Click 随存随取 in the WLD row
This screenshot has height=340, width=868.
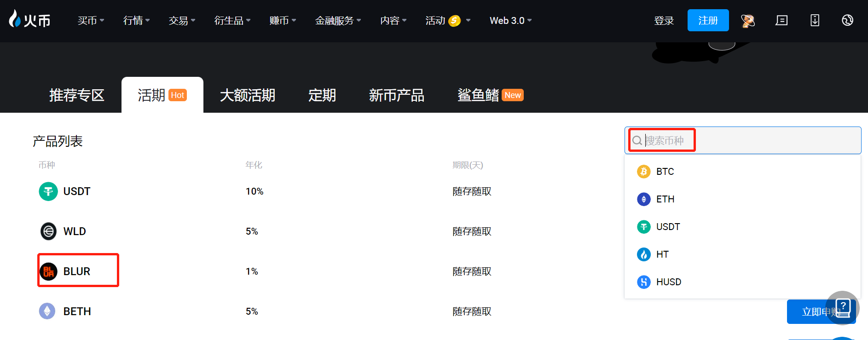click(x=472, y=231)
